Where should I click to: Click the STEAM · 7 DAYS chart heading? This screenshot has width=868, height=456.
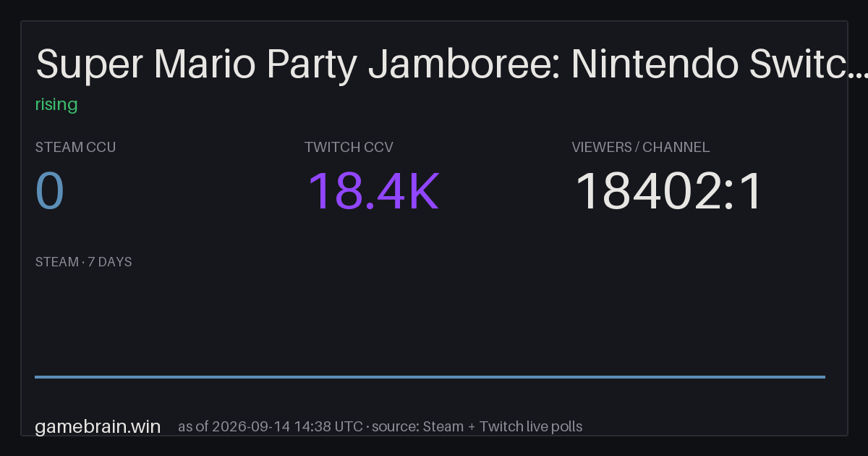tap(84, 262)
